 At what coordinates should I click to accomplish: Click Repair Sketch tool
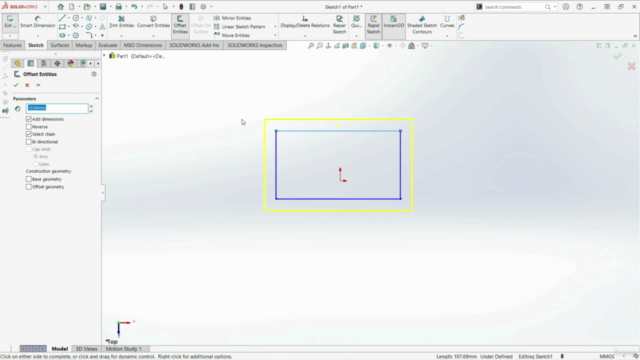point(339,24)
